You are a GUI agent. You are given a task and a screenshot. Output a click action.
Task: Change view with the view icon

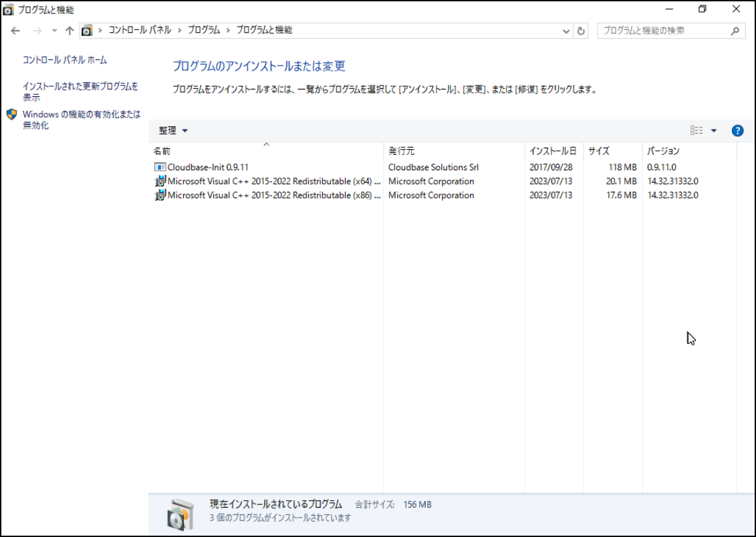(697, 130)
